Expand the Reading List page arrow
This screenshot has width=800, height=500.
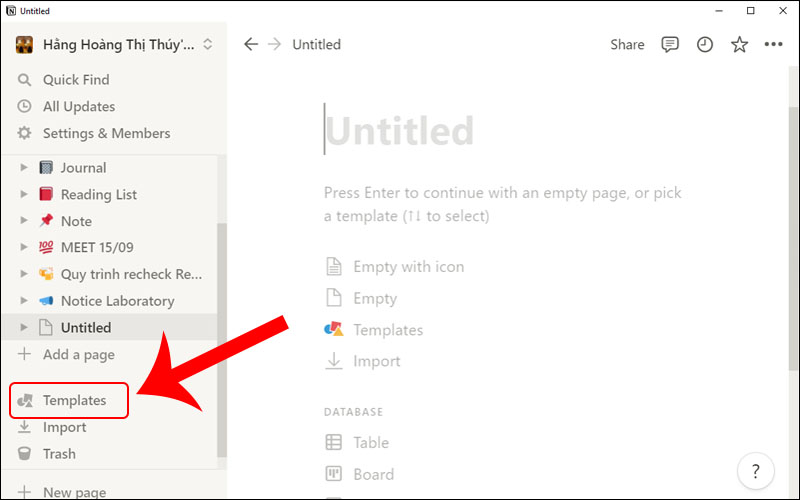25,195
